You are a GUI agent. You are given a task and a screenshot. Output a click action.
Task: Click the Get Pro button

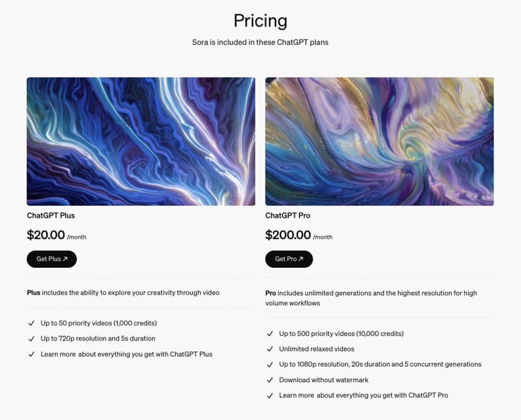[x=288, y=259]
